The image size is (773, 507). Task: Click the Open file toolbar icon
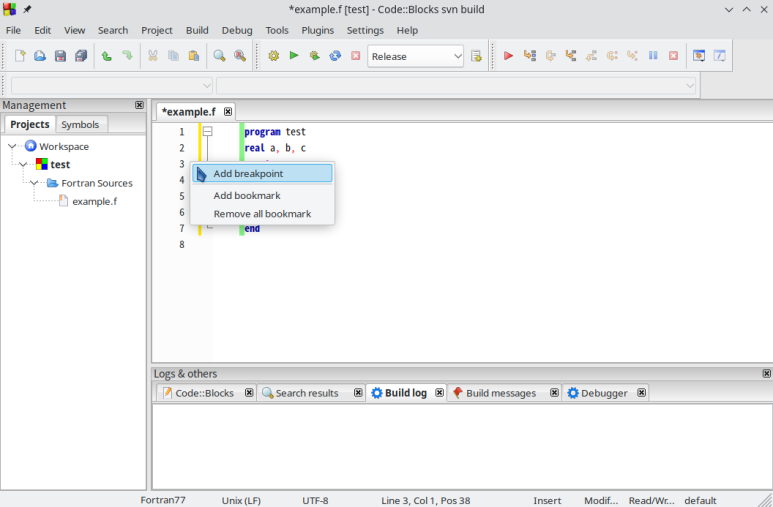tap(40, 56)
